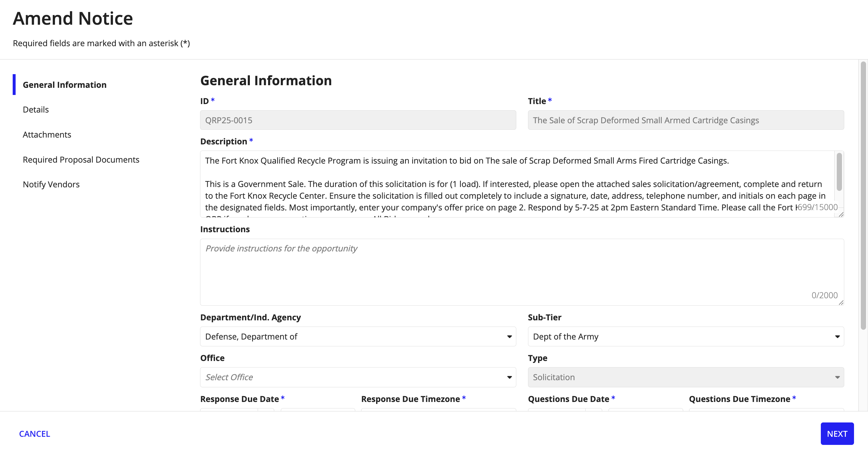
Task: Switch to Required Proposal Documents section
Action: coord(81,159)
